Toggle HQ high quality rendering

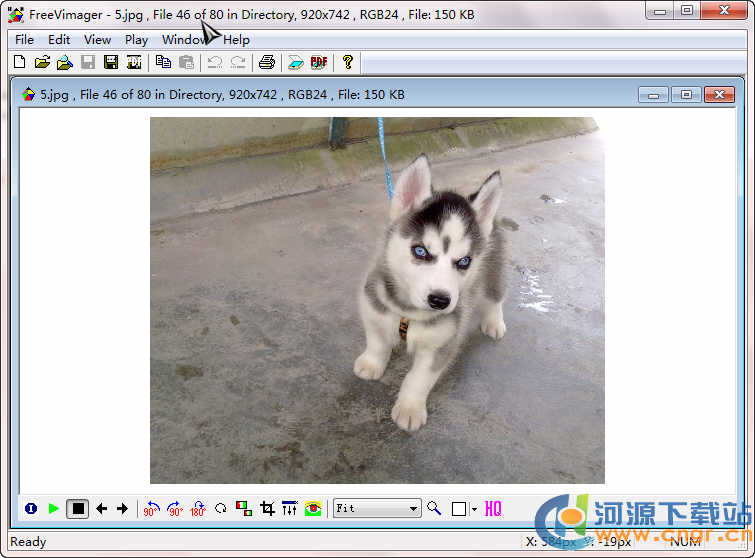click(493, 508)
